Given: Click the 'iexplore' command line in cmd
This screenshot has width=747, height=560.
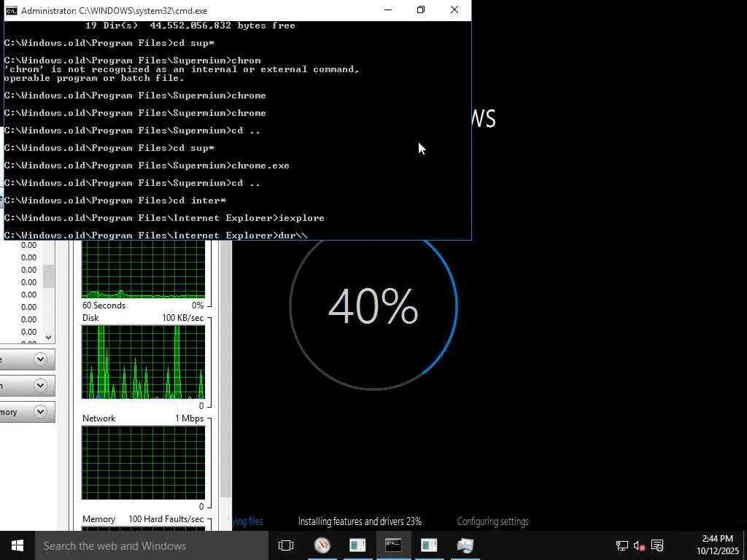Looking at the screenshot, I should pyautogui.click(x=164, y=218).
